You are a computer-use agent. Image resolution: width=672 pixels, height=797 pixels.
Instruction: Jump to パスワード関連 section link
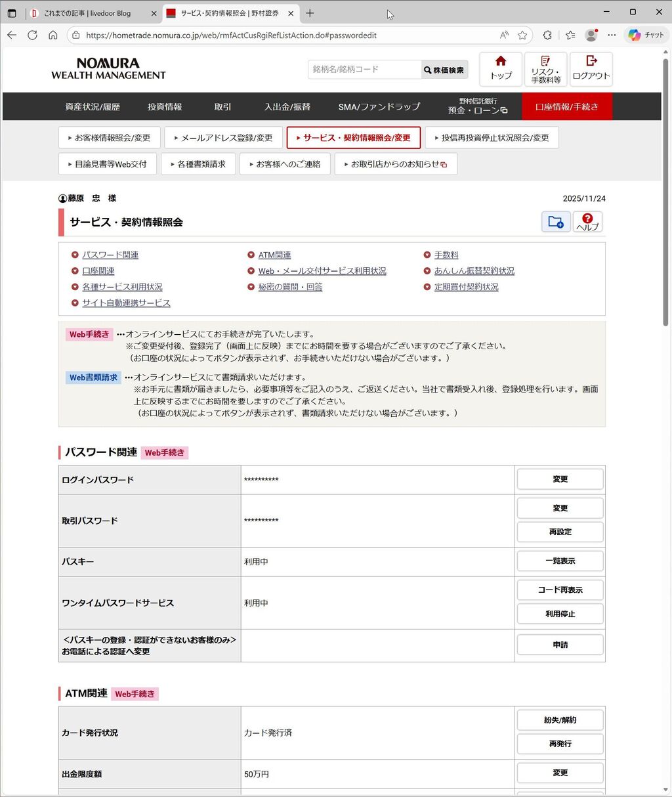pos(110,255)
